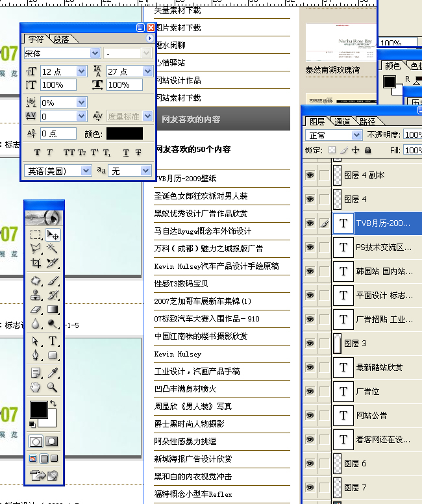Open the leading dropdown showing 27 点

pos(147,71)
